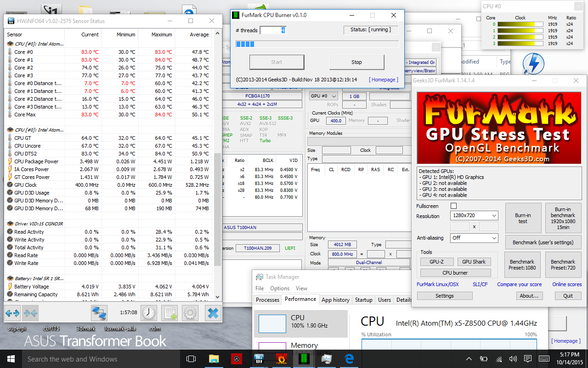Viewport: 588px width, 368px height.
Task: Open Action Center notifications icon
Action: tap(528, 359)
